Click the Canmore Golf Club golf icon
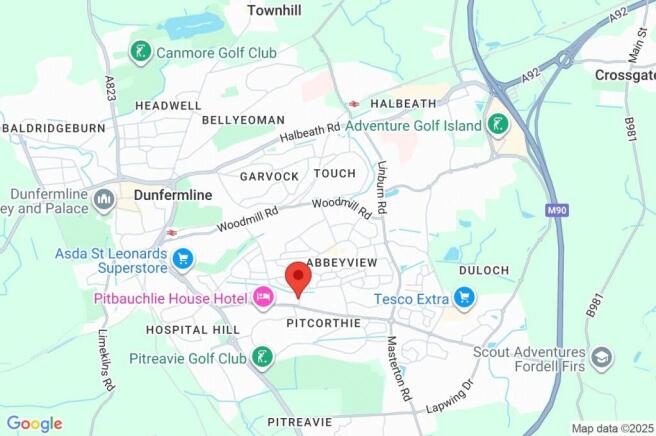Image resolution: width=656 pixels, height=436 pixels. (x=140, y=52)
